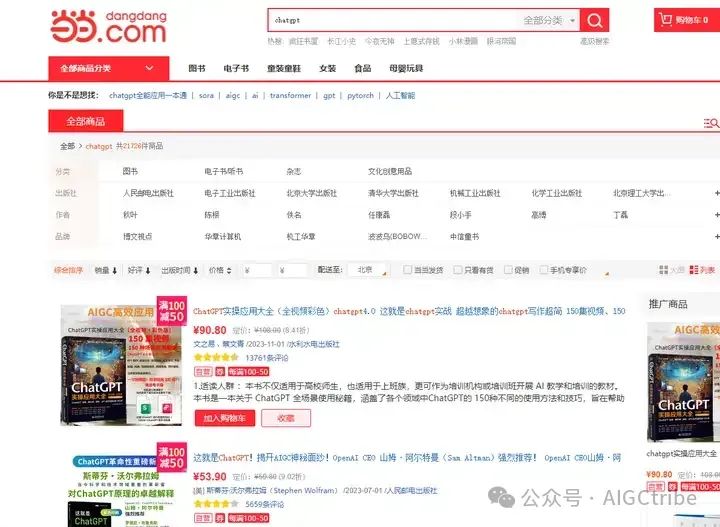This screenshot has width=720, height=527.
Task: Click the 满100减50 badge on the first book cover
Action: pyautogui.click(x=172, y=311)
